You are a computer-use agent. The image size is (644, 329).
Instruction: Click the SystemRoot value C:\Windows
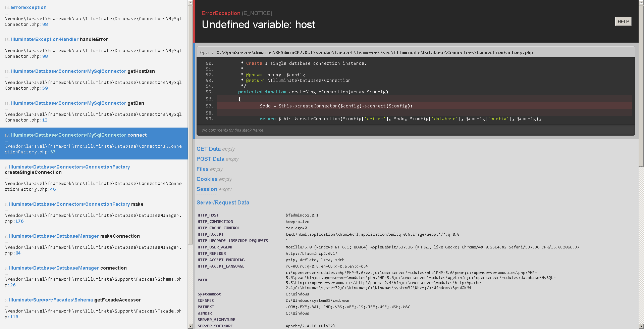click(x=298, y=294)
